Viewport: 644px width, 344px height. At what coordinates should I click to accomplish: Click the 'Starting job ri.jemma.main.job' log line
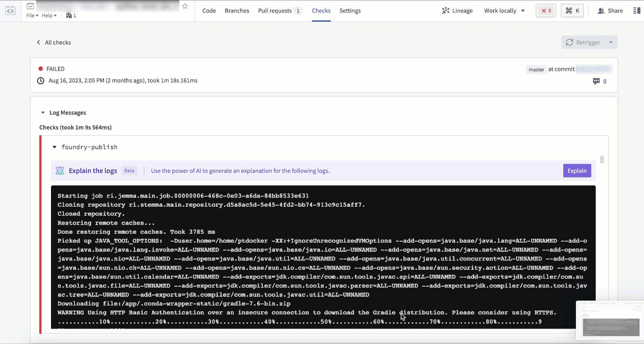[x=183, y=196]
